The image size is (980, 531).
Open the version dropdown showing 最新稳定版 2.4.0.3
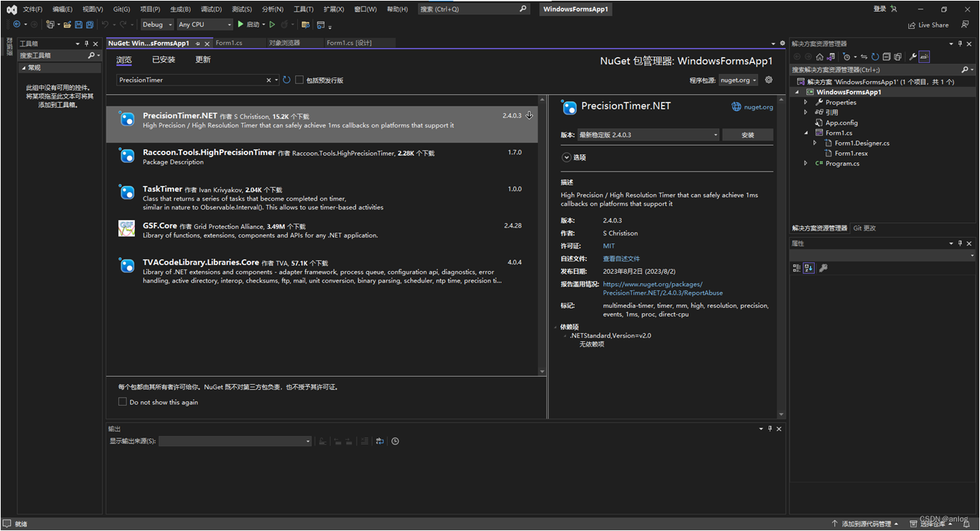(x=647, y=135)
